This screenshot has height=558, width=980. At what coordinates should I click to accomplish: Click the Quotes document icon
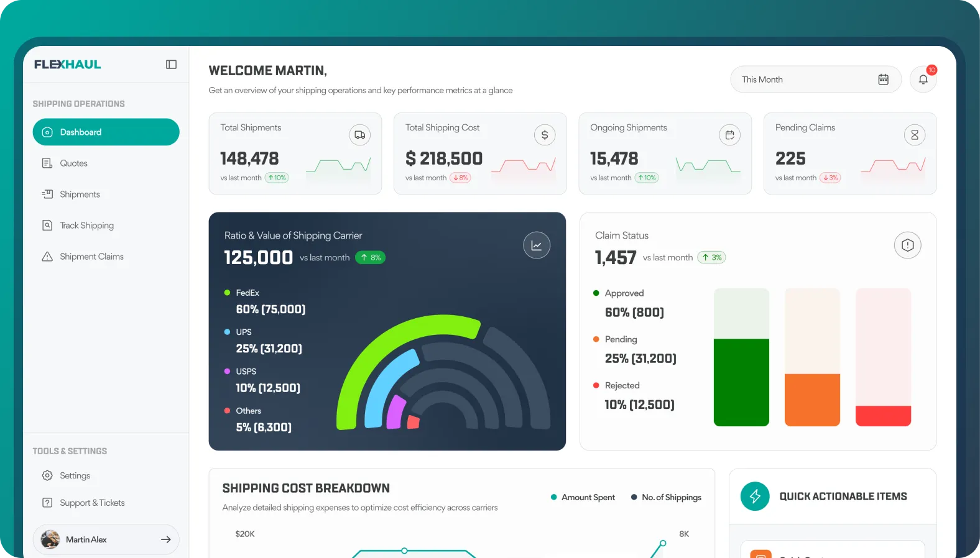(47, 163)
